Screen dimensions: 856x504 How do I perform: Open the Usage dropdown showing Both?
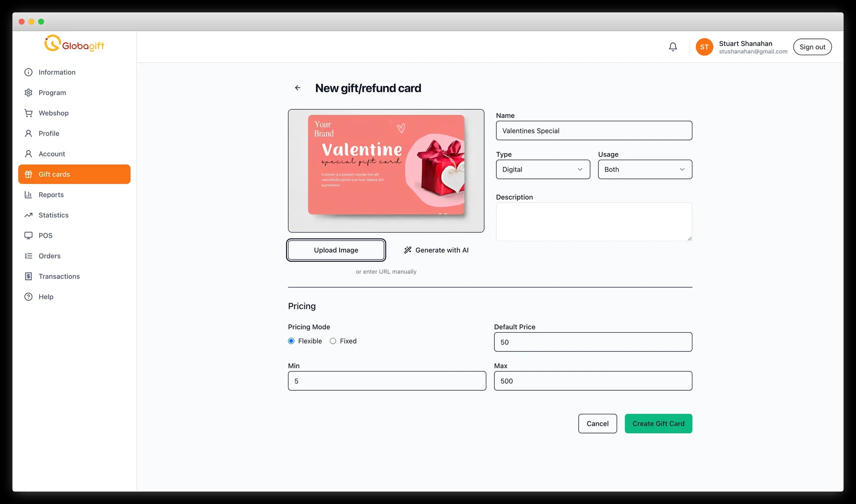[x=644, y=169]
